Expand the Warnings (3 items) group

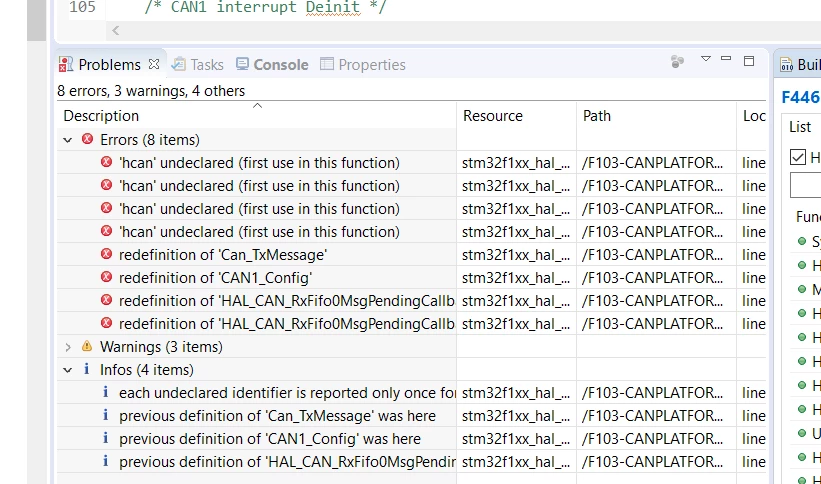tap(68, 347)
